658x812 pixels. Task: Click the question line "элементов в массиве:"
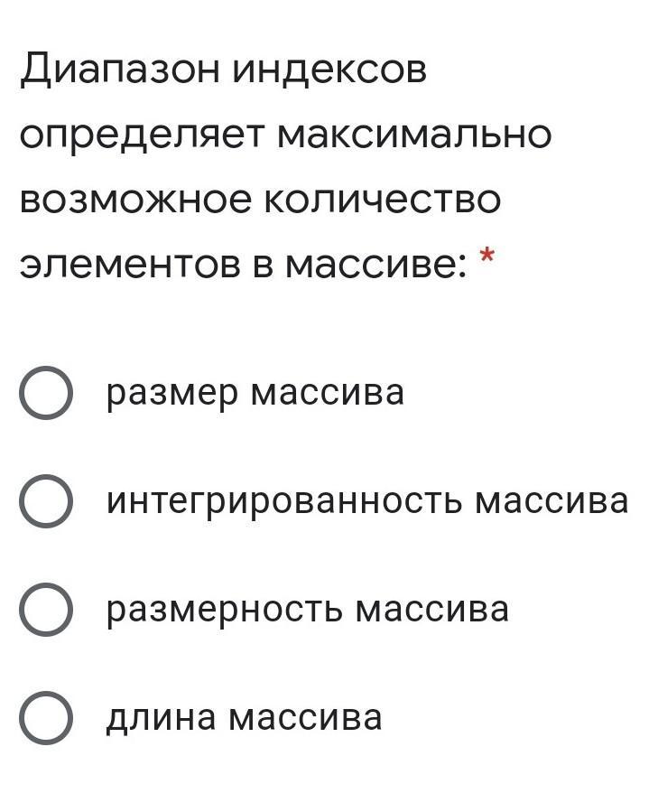click(x=244, y=265)
